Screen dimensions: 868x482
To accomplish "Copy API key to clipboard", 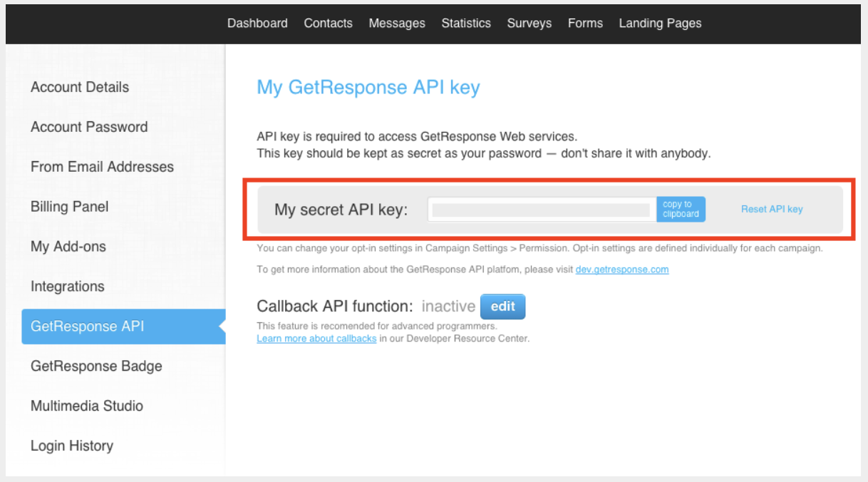I will tap(681, 210).
